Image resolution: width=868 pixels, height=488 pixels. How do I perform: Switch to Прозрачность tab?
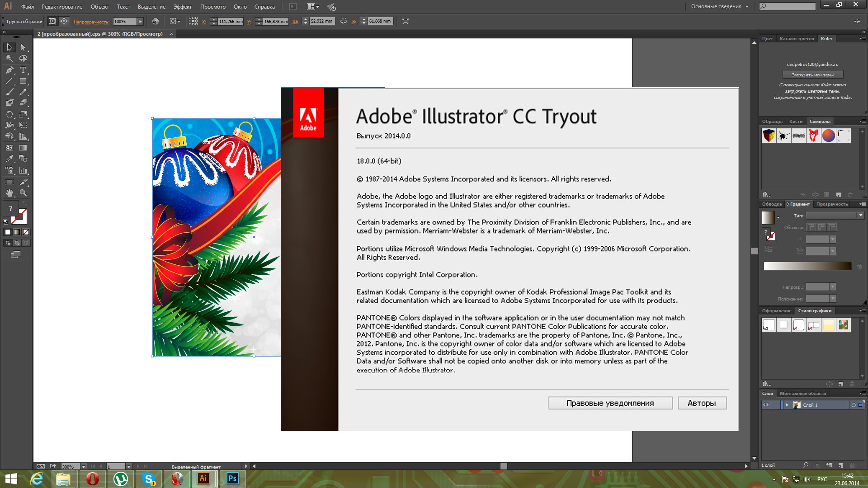click(x=832, y=204)
